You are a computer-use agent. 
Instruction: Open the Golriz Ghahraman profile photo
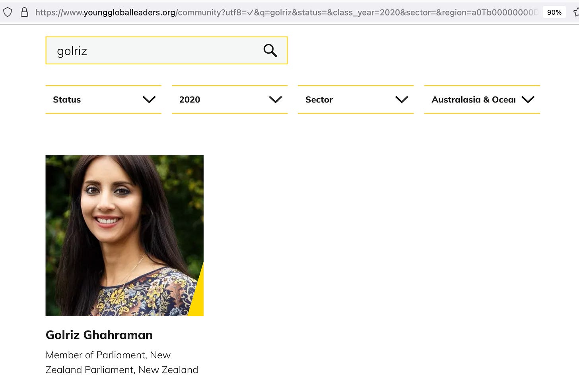(124, 236)
